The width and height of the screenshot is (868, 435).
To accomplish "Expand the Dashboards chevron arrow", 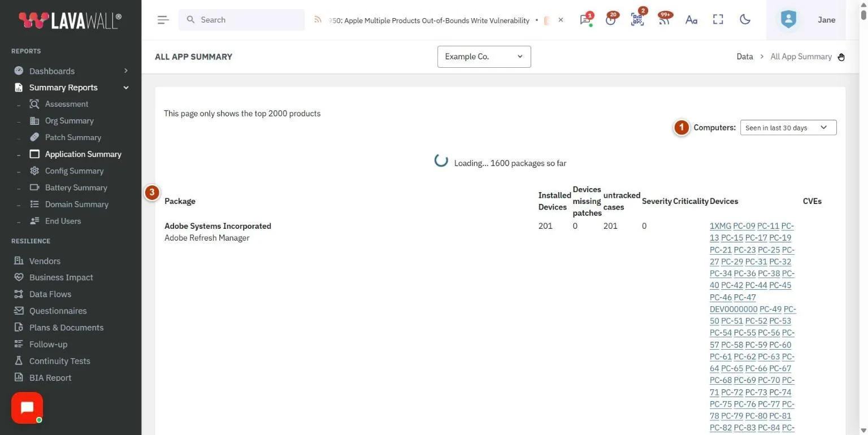I will pos(126,71).
